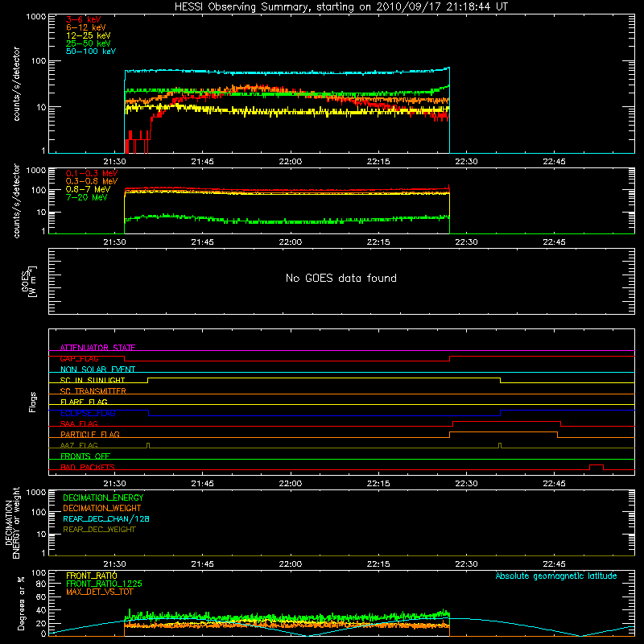Screen dimensions: 644x644
Task: Click the GOES vertical axis title
Action: (x=29, y=281)
